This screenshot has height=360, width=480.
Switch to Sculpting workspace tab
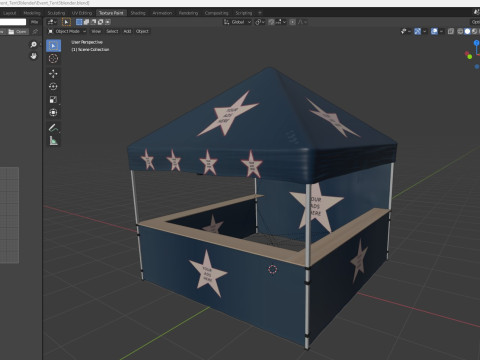56,13
